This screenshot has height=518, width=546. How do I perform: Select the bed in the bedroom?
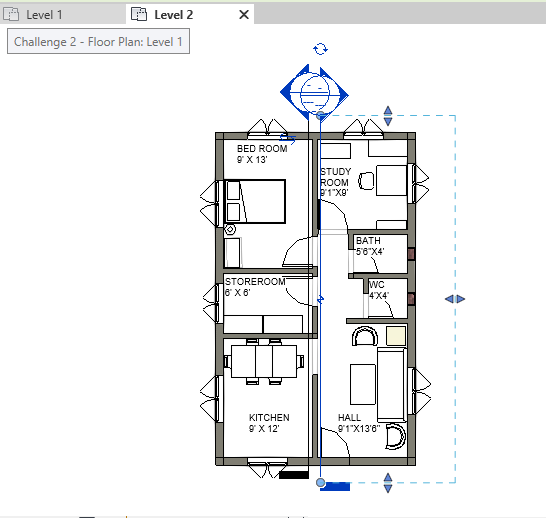(255, 202)
